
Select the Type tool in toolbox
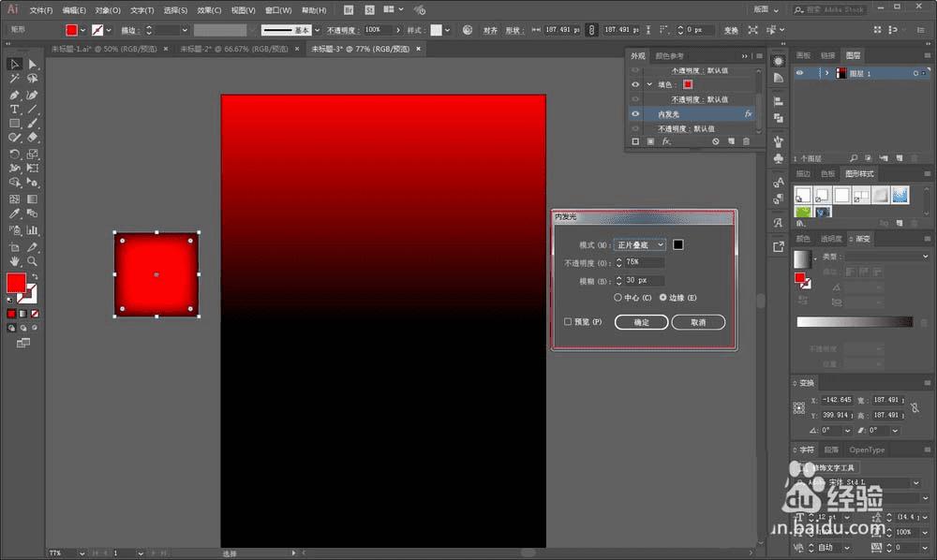point(15,110)
